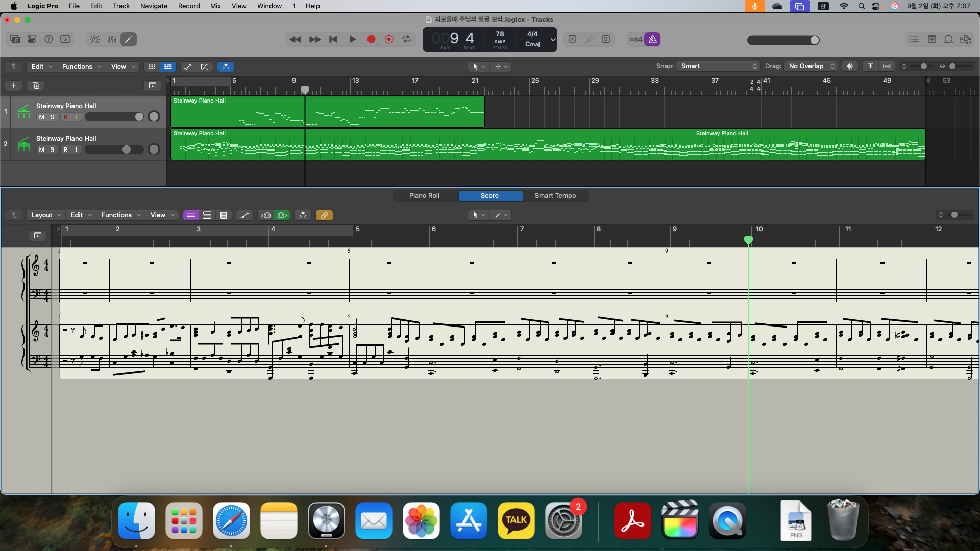Screen dimensions: 980x551
Task: Open the Snap Smart dropdown
Action: [718, 66]
